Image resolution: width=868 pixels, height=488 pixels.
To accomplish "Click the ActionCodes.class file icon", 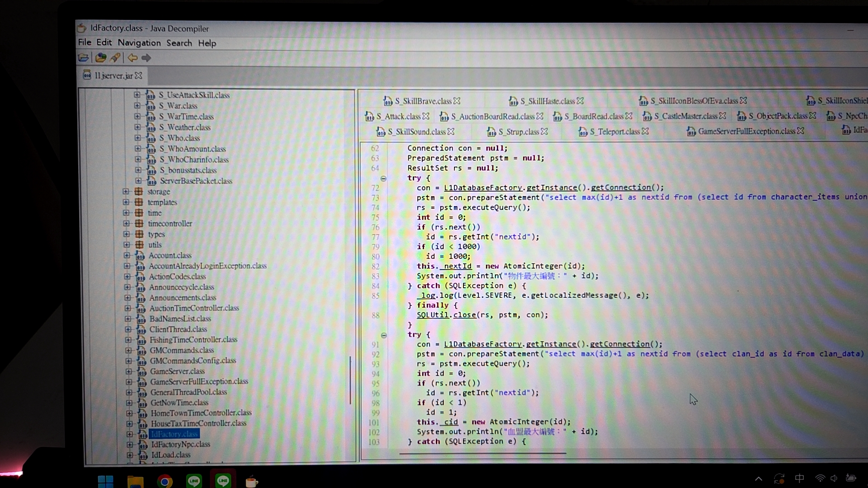I will (141, 277).
